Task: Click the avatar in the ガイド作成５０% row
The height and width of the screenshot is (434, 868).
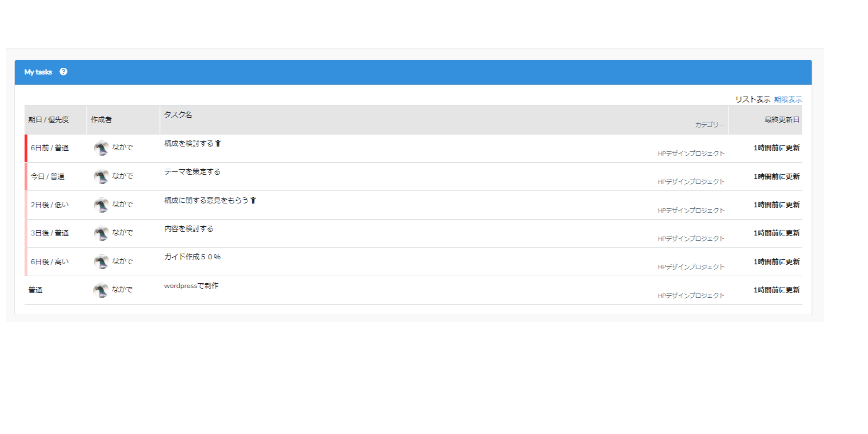Action: (x=101, y=261)
